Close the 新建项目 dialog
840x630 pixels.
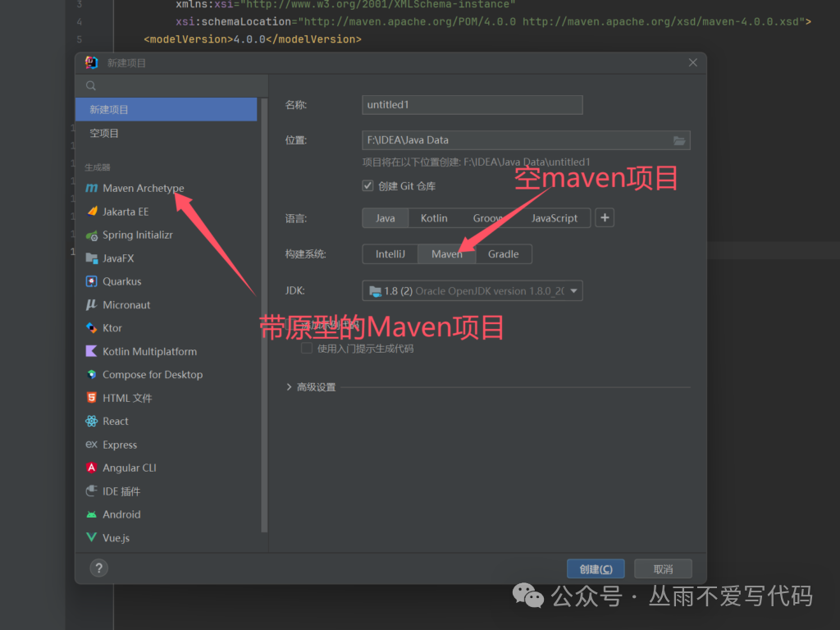click(692, 62)
